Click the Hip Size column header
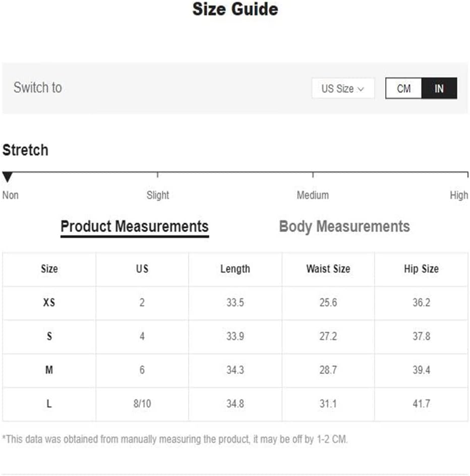The image size is (470, 476). point(421,269)
